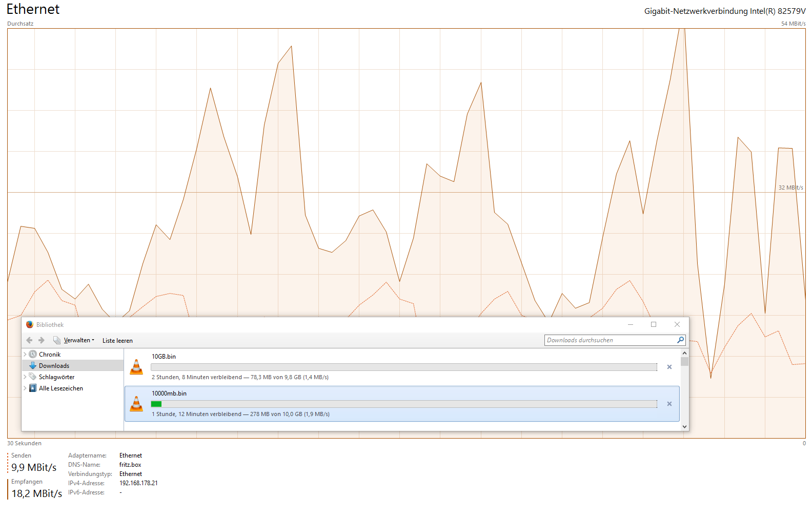Click the Alle Lesezeichen star icon
Screen dimensions: 812x518
(33, 388)
